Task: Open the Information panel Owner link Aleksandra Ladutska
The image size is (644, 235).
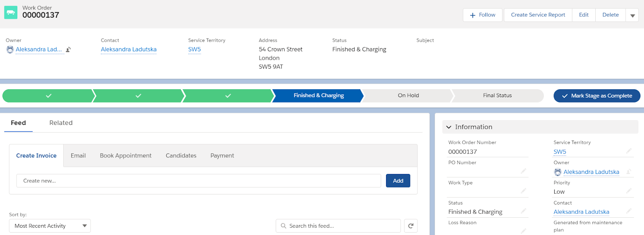Action: (591, 172)
